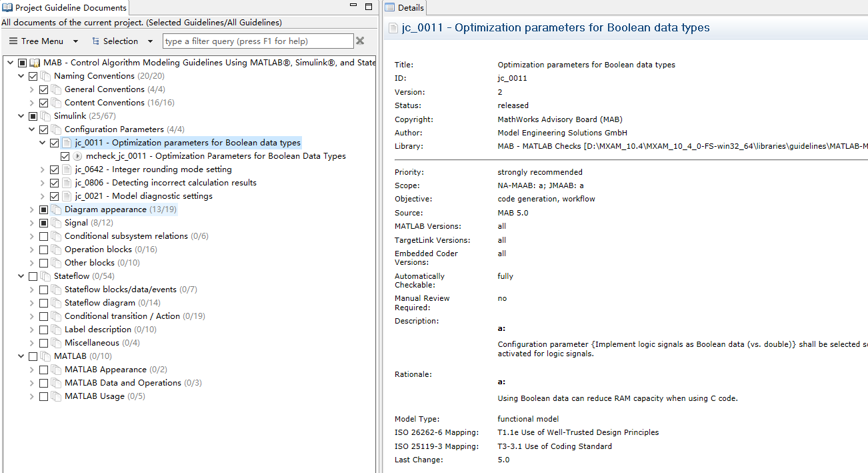Uncheck the Naming Conventions checkbox

33,76
